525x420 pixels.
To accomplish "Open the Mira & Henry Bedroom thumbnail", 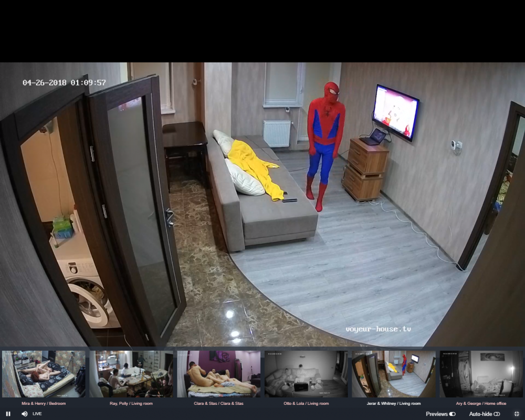I will pyautogui.click(x=44, y=374).
